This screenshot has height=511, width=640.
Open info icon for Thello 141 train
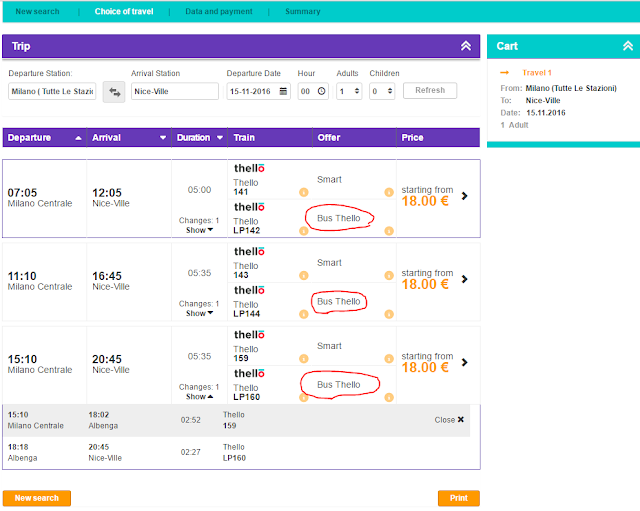304,192
